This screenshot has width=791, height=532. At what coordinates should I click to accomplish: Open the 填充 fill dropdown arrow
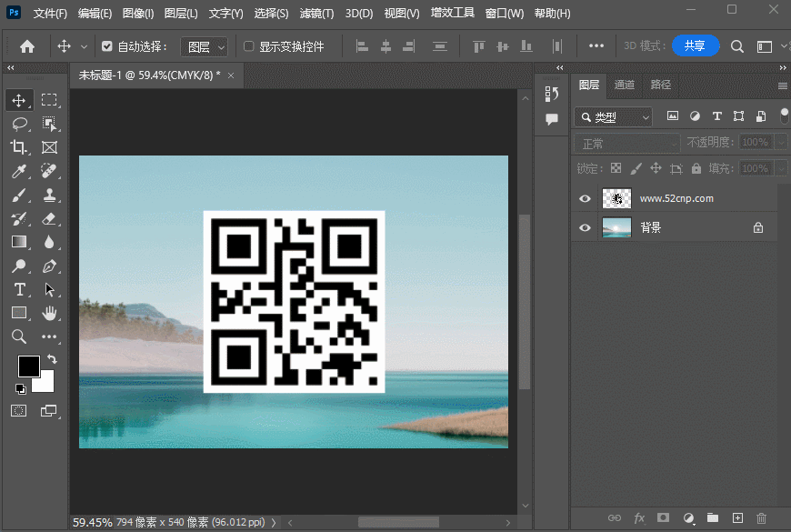coord(781,168)
